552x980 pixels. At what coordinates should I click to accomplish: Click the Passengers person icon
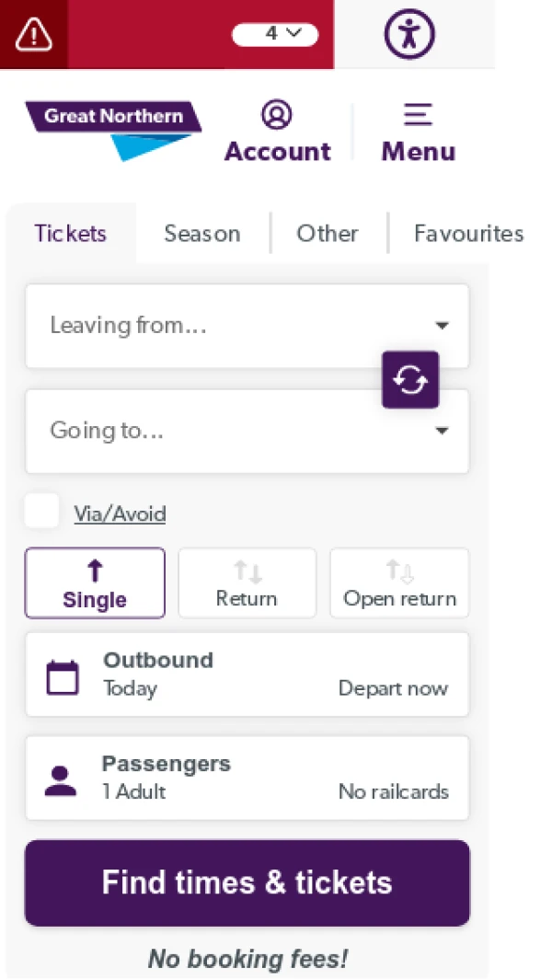(61, 780)
